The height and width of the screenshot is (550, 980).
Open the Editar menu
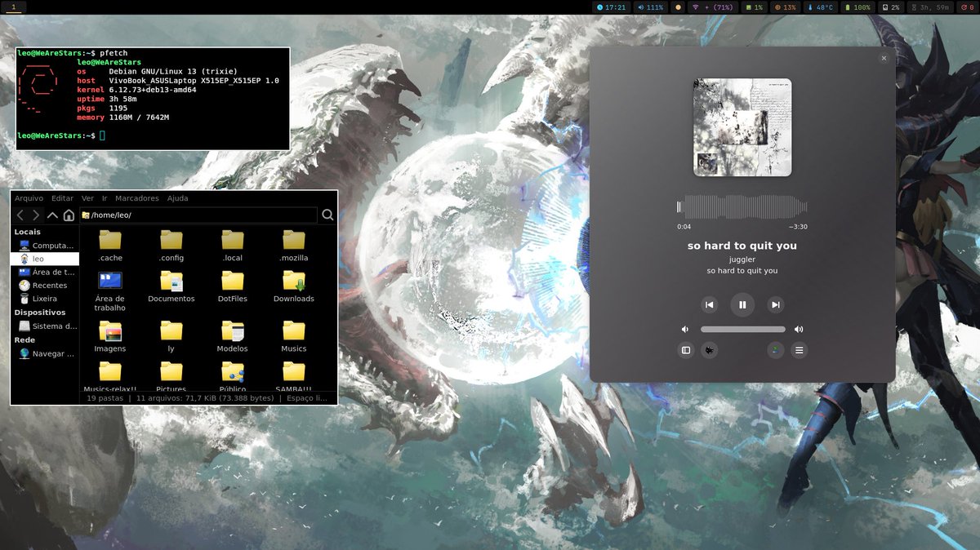tap(62, 198)
